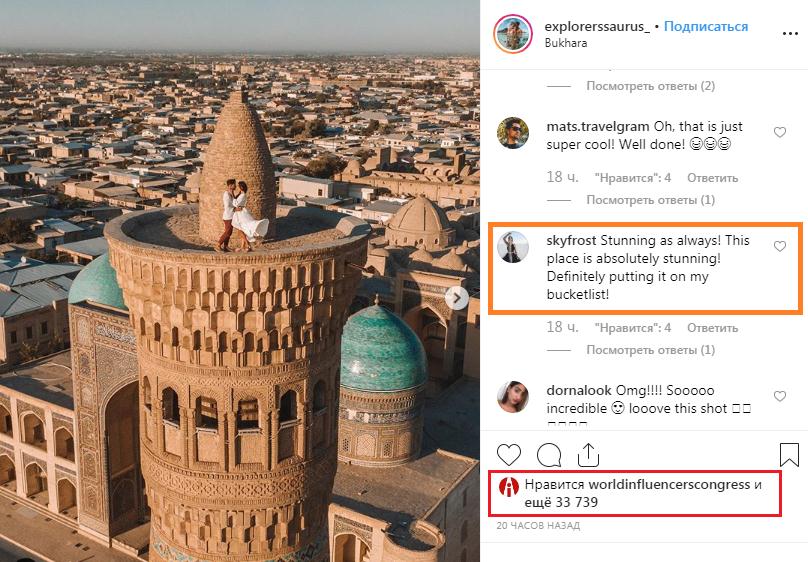Save the post with the bookmark icon
Image resolution: width=808 pixels, height=562 pixels.
point(789,455)
